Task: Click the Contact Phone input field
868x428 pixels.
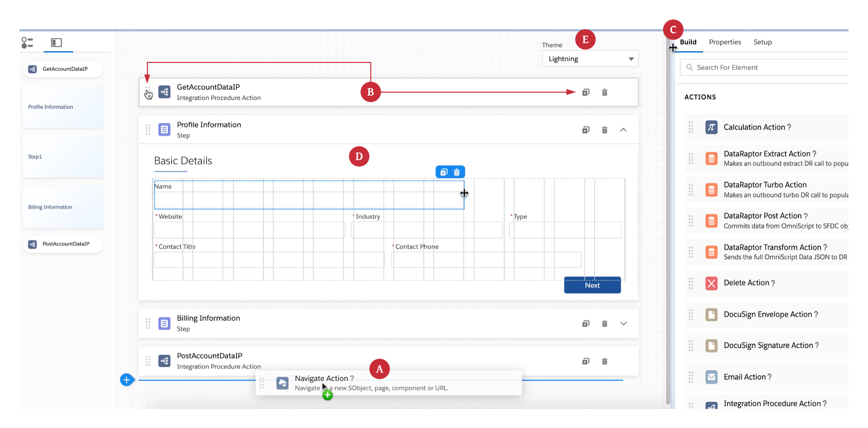Action: [x=486, y=260]
